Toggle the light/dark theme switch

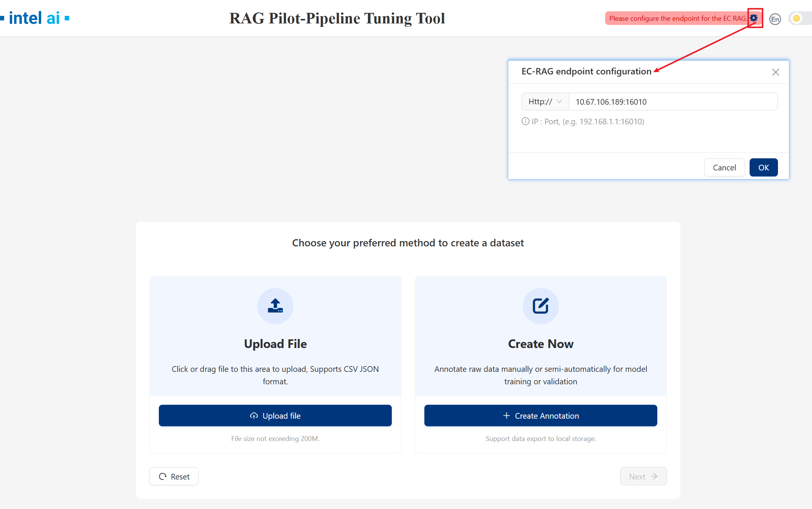coord(796,18)
